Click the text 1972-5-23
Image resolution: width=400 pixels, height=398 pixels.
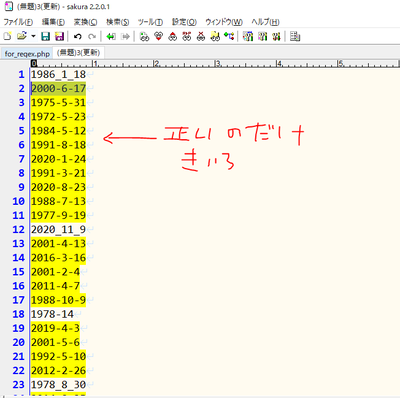[58, 117]
